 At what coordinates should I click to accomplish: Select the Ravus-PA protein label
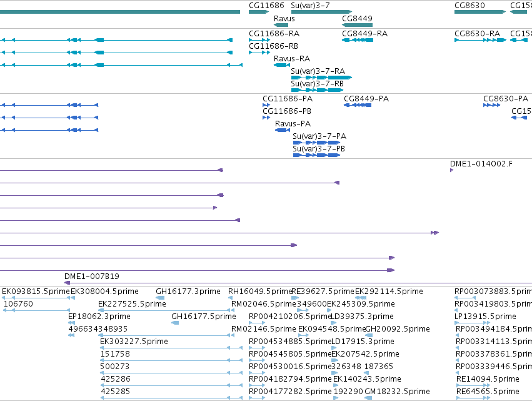(x=293, y=124)
